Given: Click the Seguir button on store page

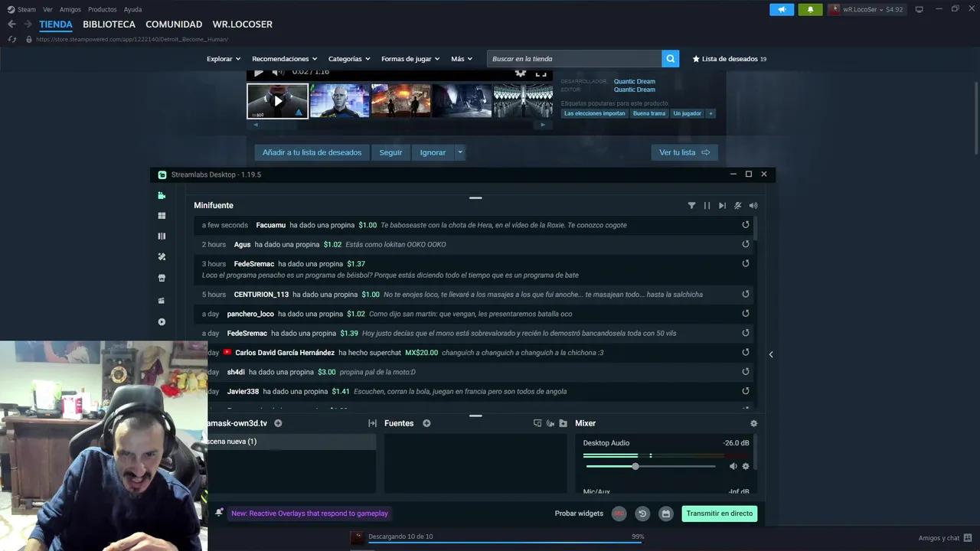Looking at the screenshot, I should (x=390, y=152).
